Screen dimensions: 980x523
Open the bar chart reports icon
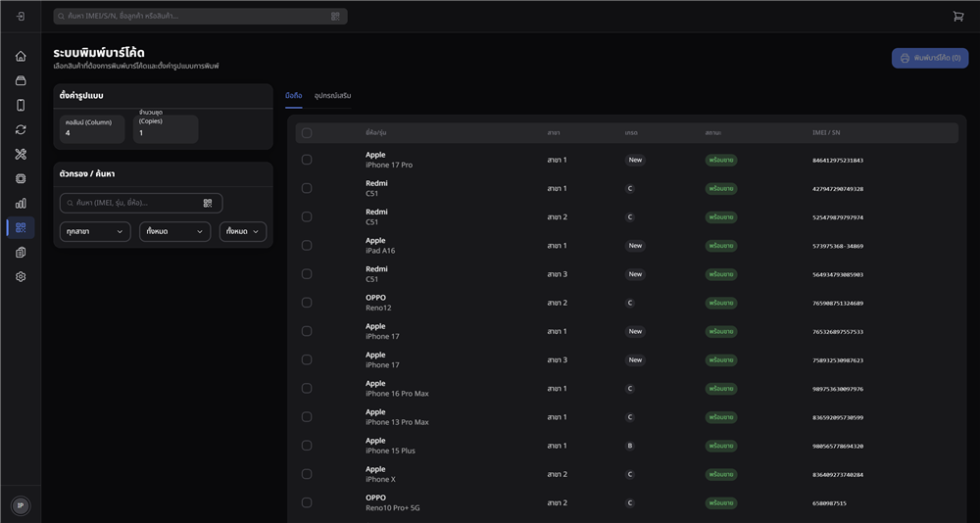[21, 203]
